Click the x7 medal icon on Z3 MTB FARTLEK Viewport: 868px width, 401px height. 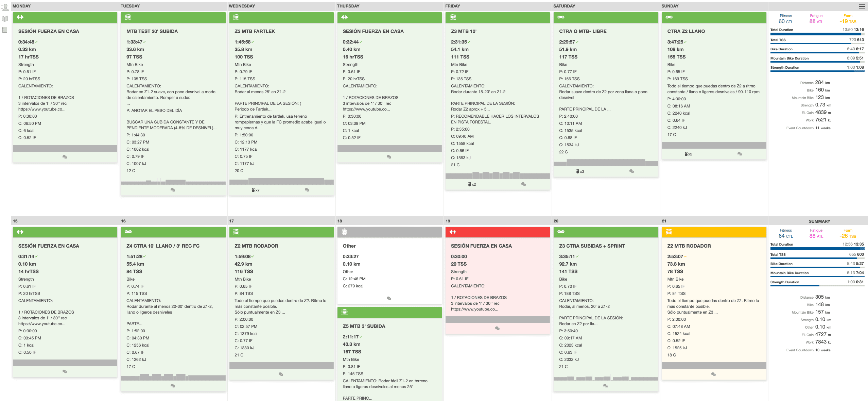click(255, 190)
